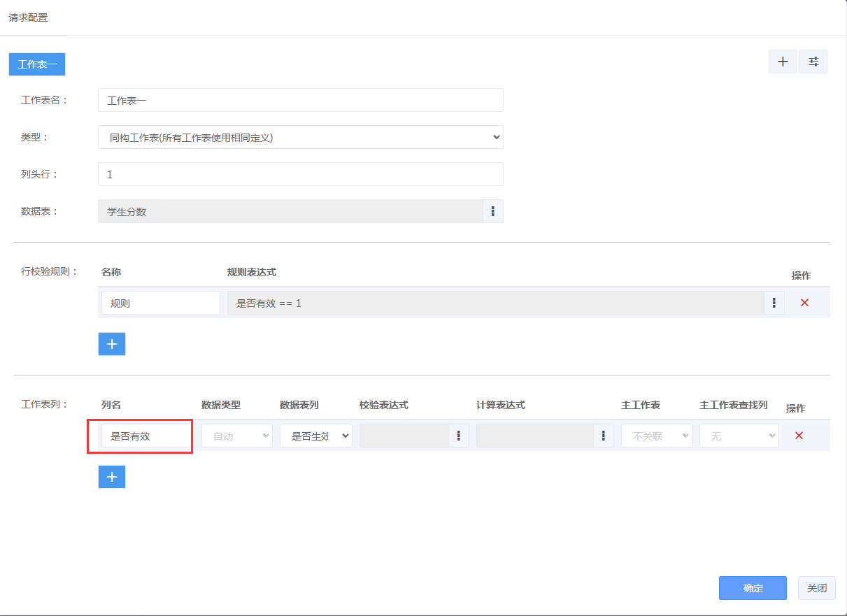Expand the 主工作表 dropdown showing 不关联
This screenshot has height=616, width=847.
point(657,436)
